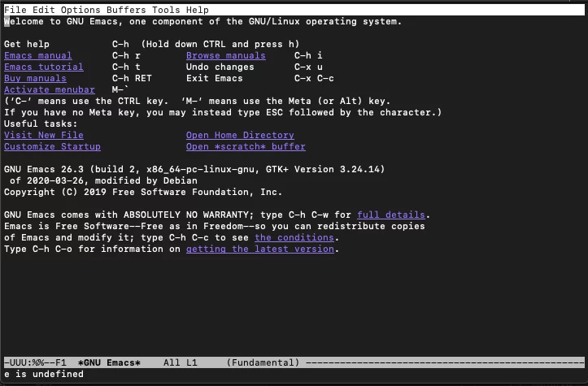Click the 'Exit Emacs' text
This screenshot has height=386, width=588.
coord(214,78)
